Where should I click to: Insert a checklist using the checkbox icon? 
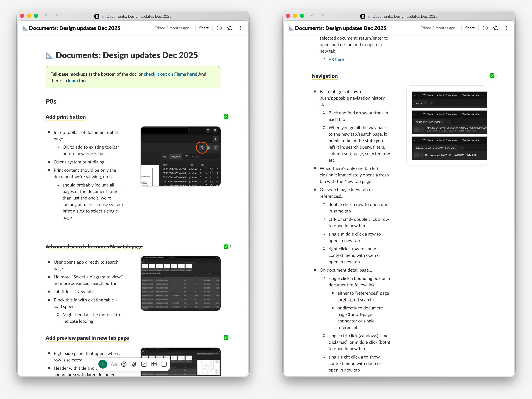pyautogui.click(x=144, y=364)
